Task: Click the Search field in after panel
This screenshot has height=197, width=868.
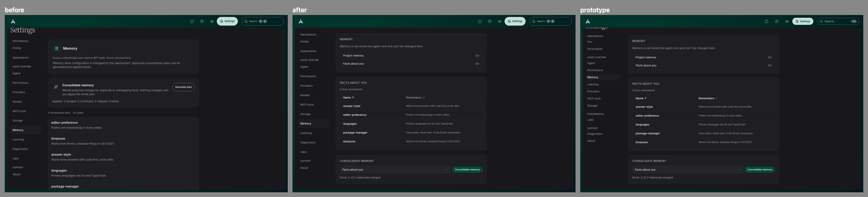Action: (x=550, y=21)
